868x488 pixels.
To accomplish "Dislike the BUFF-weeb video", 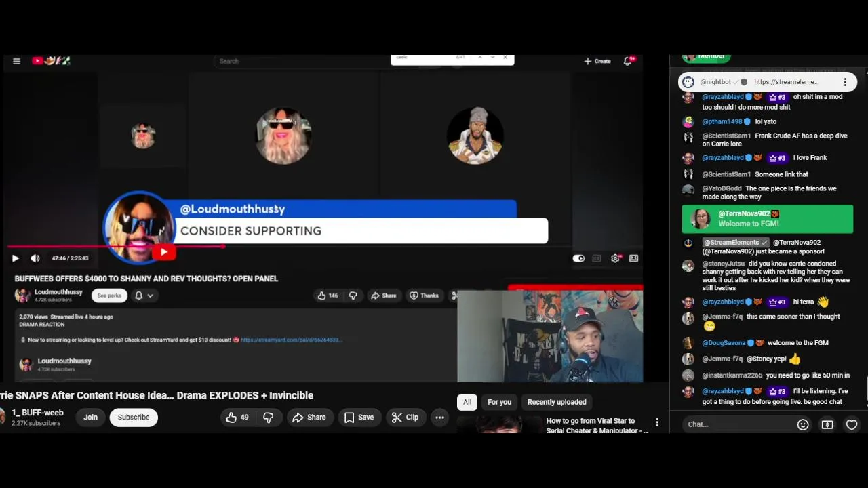I will [x=269, y=418].
